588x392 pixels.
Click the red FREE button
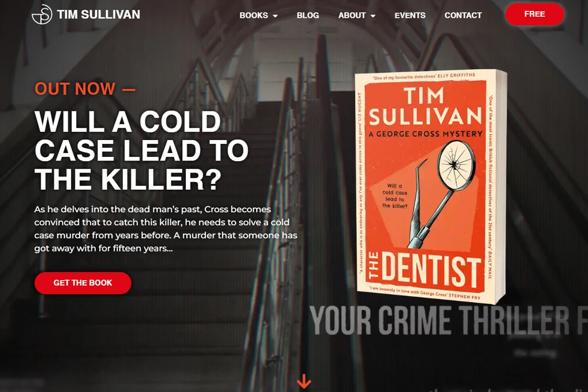[534, 14]
